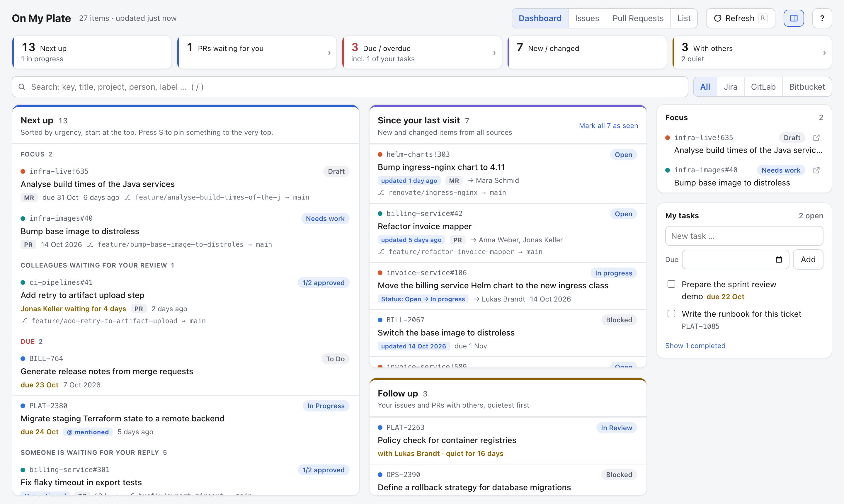
Task: Open Define a rollback strategy for database migrations
Action: [474, 487]
